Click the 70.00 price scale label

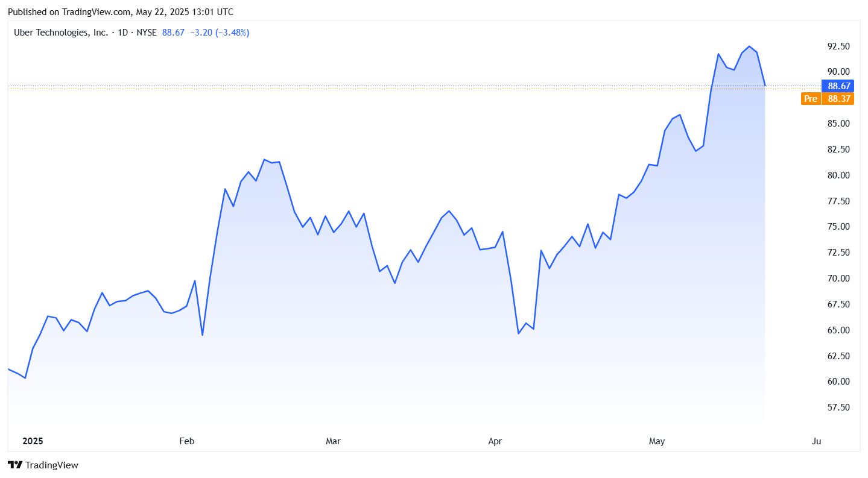point(838,278)
